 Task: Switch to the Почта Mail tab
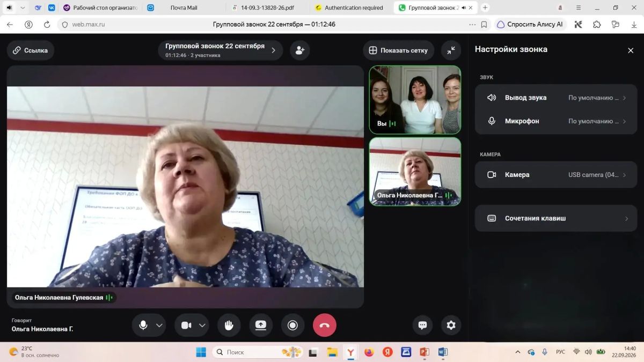point(184,8)
